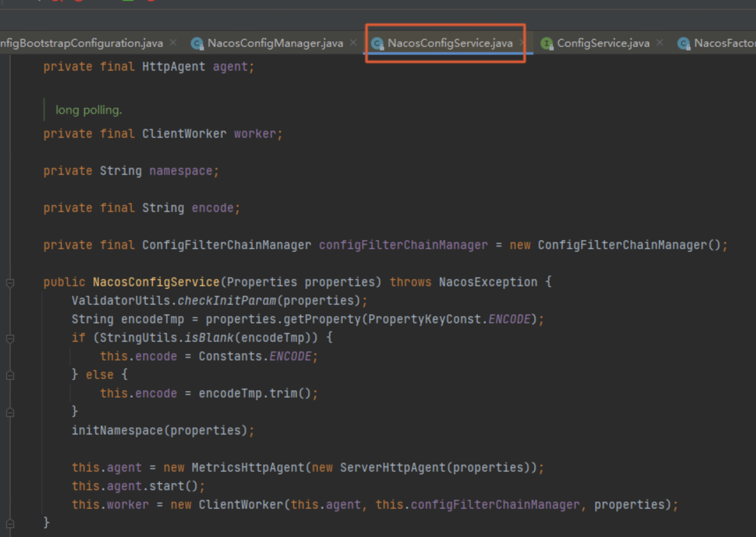This screenshot has height=537, width=756.
Task: Click the ServerHttpAgent constructor call
Action: (393, 468)
